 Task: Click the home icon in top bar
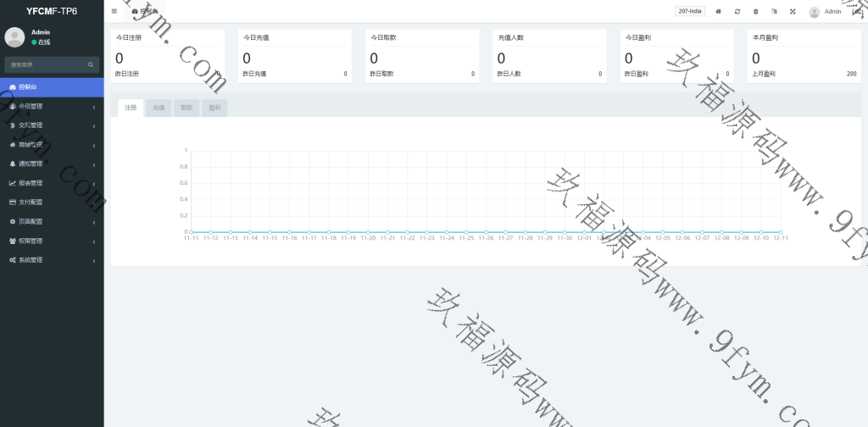[719, 12]
